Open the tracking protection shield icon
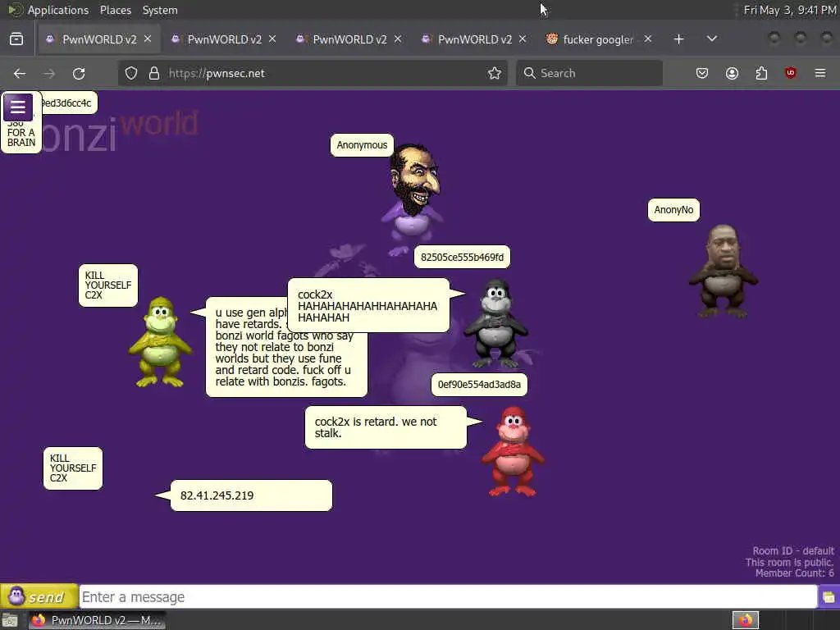 click(x=131, y=73)
